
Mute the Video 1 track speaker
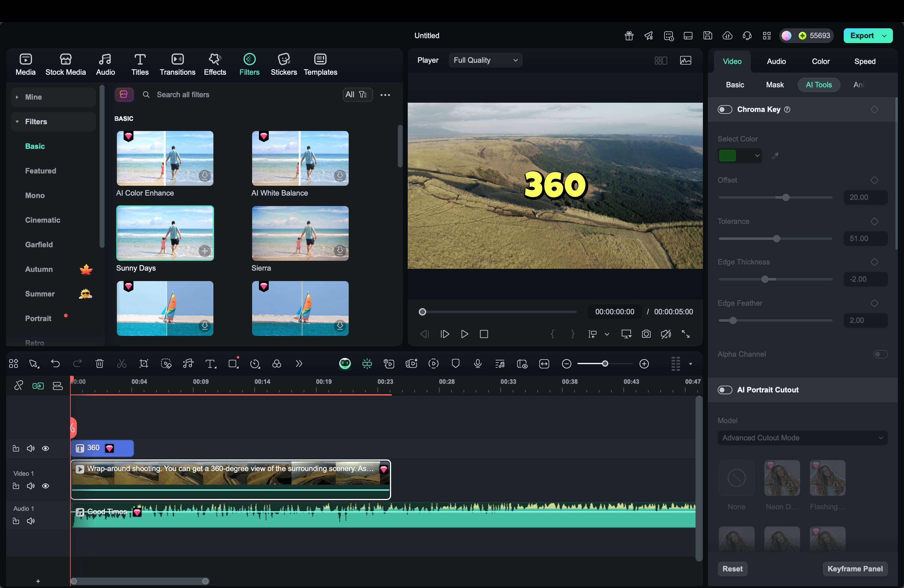pyautogui.click(x=31, y=486)
